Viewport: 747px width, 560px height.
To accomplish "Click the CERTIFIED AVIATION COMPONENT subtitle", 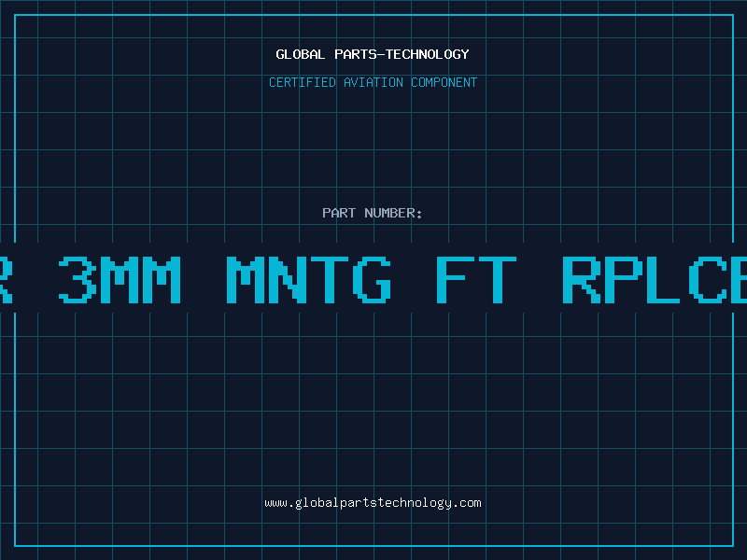I will (373, 82).
